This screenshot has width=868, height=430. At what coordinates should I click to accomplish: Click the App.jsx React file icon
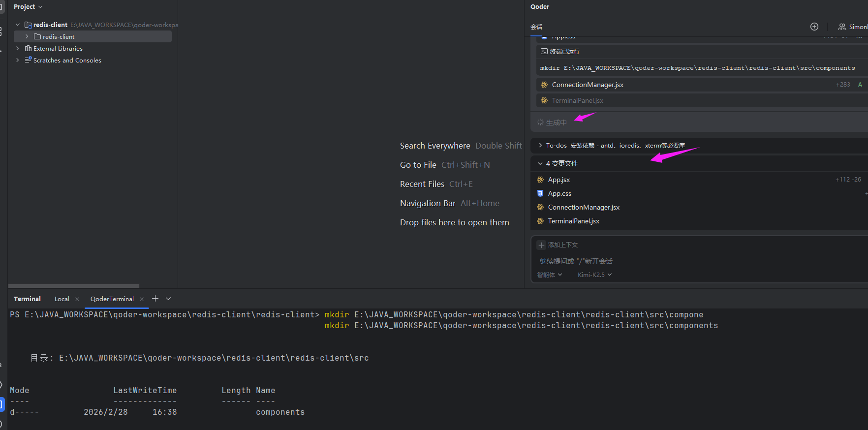pyautogui.click(x=540, y=180)
